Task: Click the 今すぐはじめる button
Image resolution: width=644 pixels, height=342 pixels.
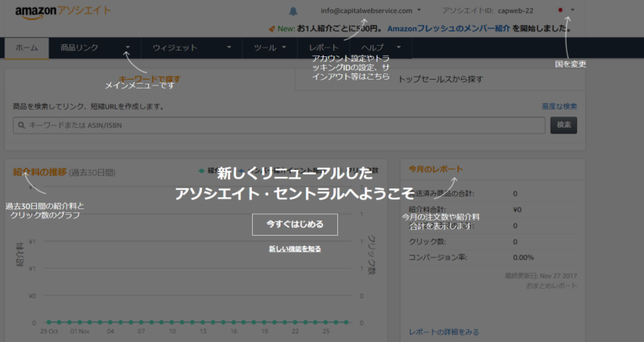Action: [x=295, y=225]
